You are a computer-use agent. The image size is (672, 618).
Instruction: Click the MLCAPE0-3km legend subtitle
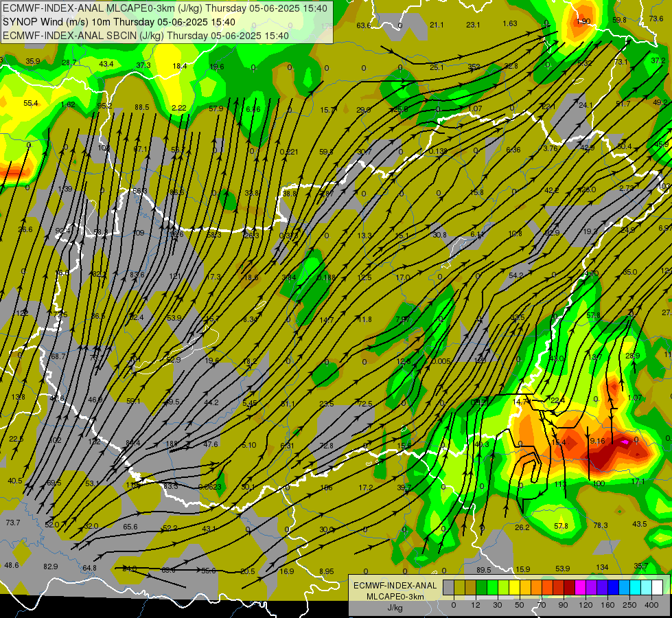[395, 597]
